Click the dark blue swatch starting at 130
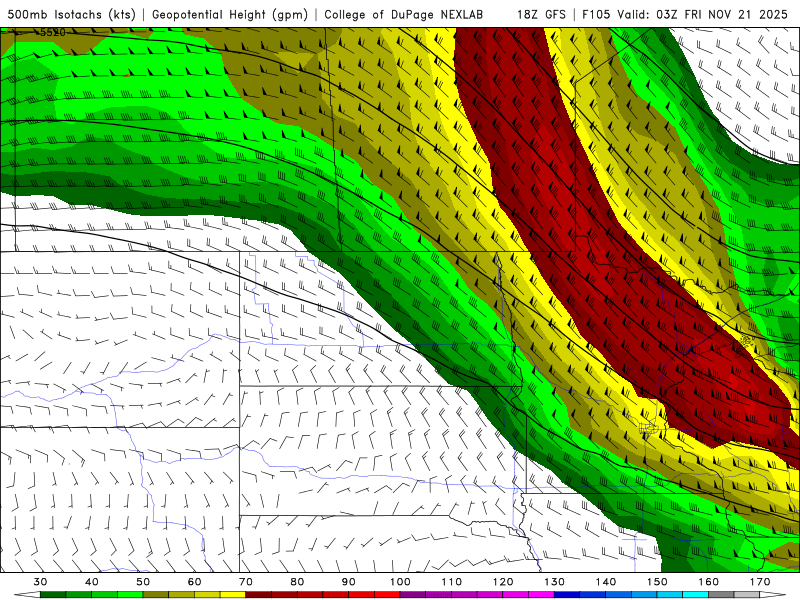 (x=567, y=594)
